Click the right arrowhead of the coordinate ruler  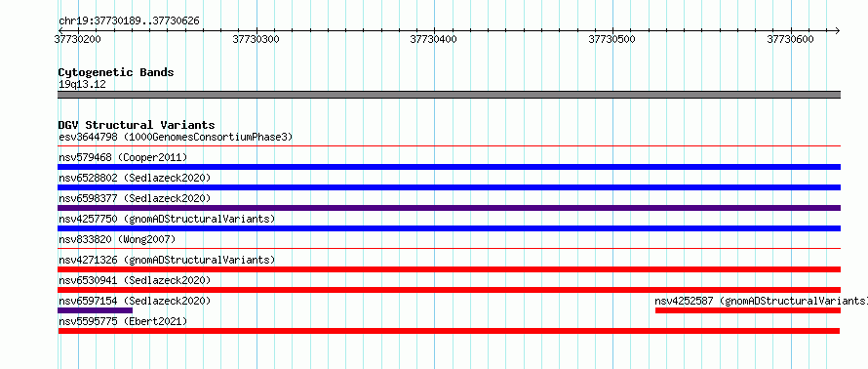837,30
